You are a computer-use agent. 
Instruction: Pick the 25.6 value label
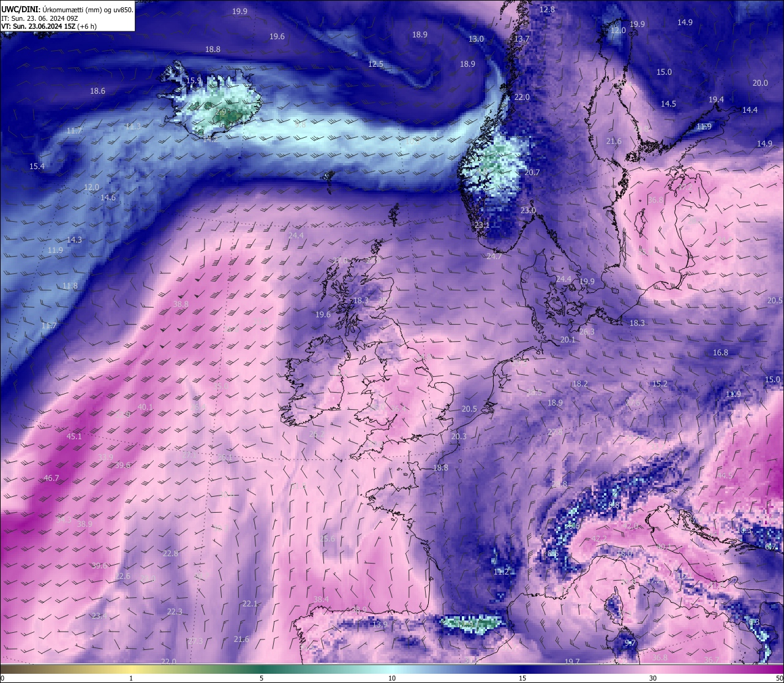[328, 539]
